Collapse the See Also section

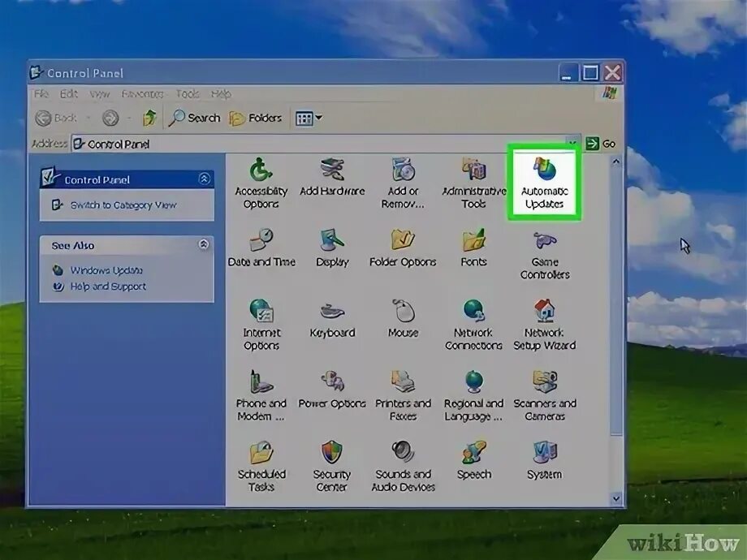click(x=204, y=244)
